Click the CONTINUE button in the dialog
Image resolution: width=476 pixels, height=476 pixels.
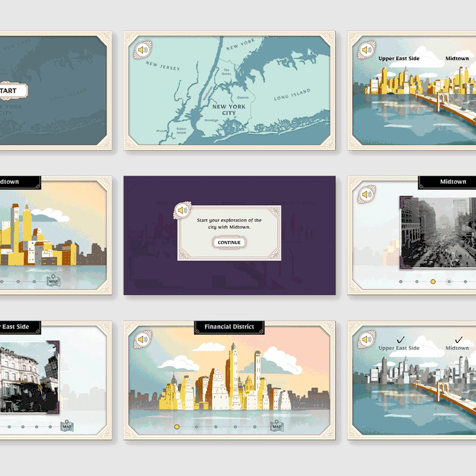229,243
